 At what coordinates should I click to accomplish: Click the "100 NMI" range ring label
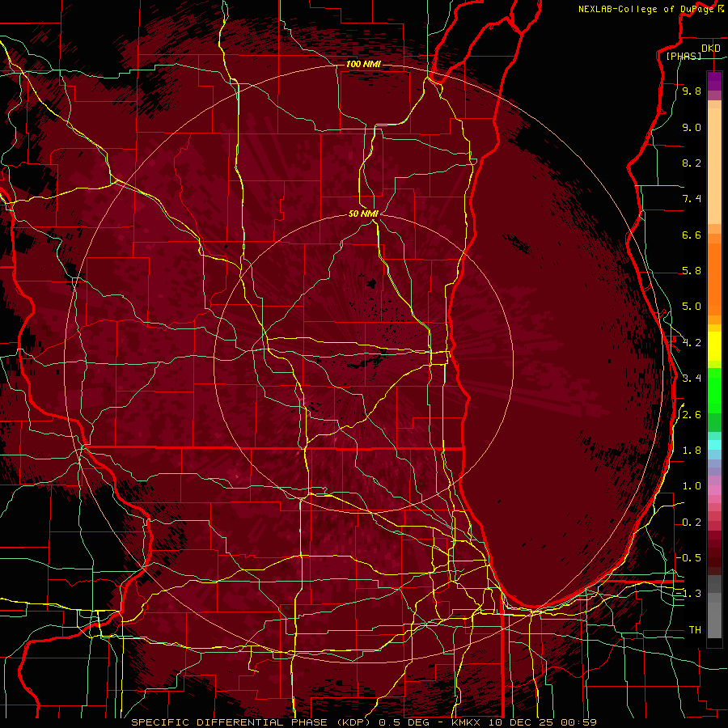coord(363,64)
